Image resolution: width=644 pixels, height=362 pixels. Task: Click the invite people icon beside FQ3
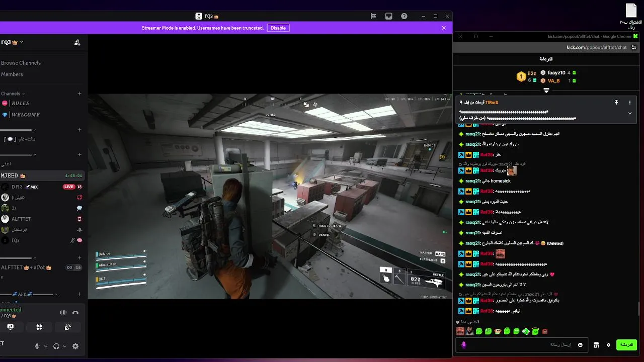click(77, 43)
